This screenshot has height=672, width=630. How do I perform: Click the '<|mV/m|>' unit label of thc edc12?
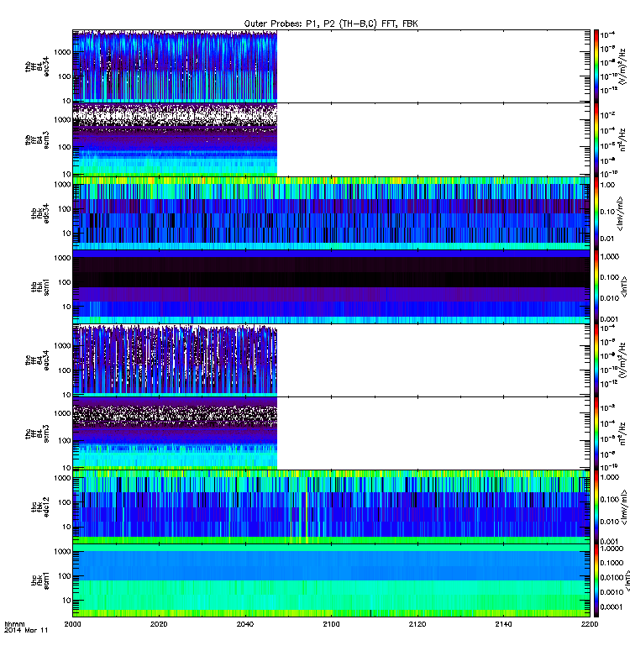pos(623,507)
